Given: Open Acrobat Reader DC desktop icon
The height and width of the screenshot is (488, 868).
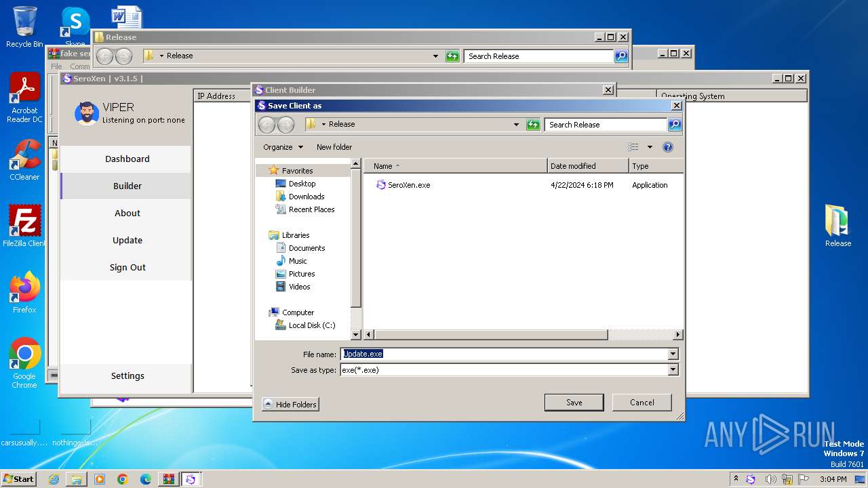Looking at the screenshot, I should pos(24,98).
